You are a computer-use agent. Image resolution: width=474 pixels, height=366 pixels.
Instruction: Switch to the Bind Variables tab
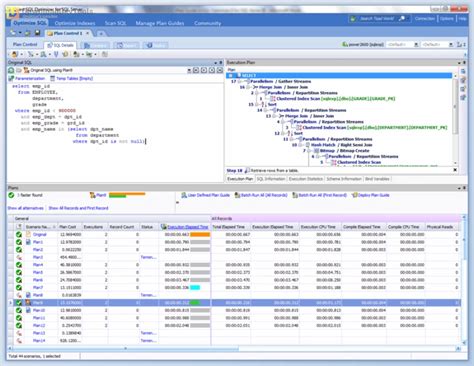click(x=377, y=179)
